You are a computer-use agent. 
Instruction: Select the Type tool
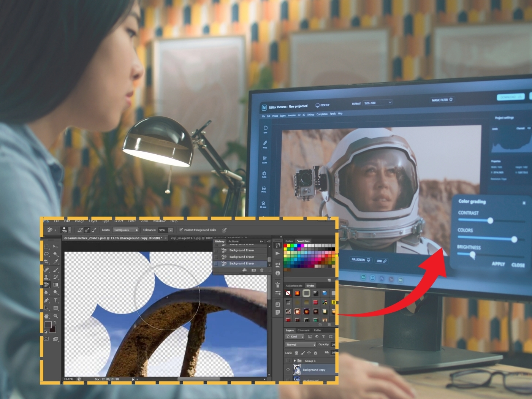point(55,300)
